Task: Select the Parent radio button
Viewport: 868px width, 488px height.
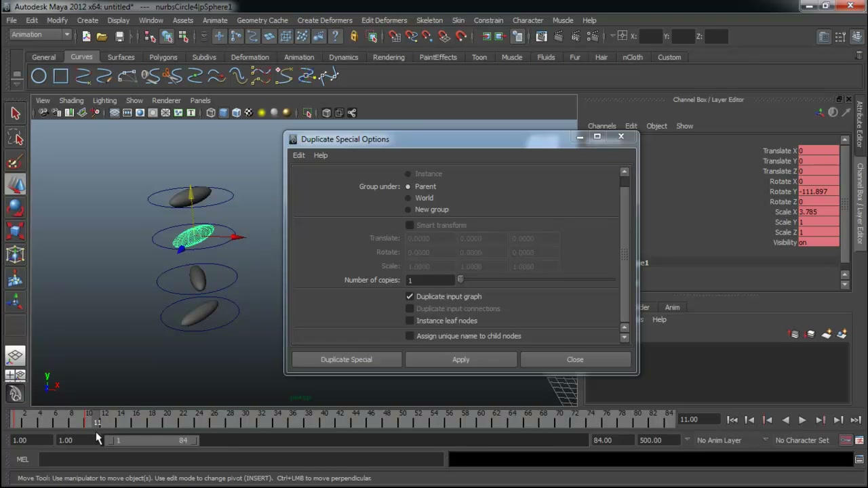Action: pyautogui.click(x=408, y=186)
